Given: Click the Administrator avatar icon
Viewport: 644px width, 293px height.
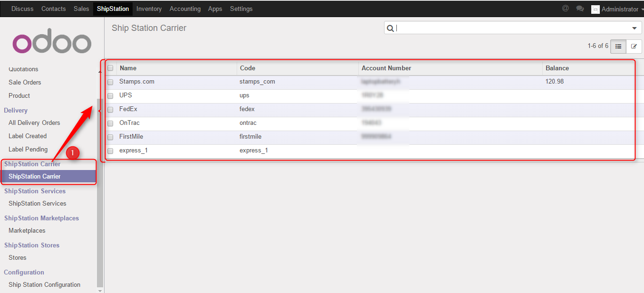Looking at the screenshot, I should point(595,9).
